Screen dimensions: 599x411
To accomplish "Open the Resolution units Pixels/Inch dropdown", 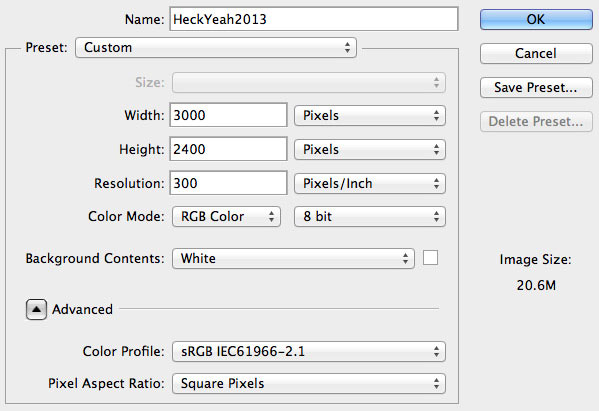I will click(370, 184).
